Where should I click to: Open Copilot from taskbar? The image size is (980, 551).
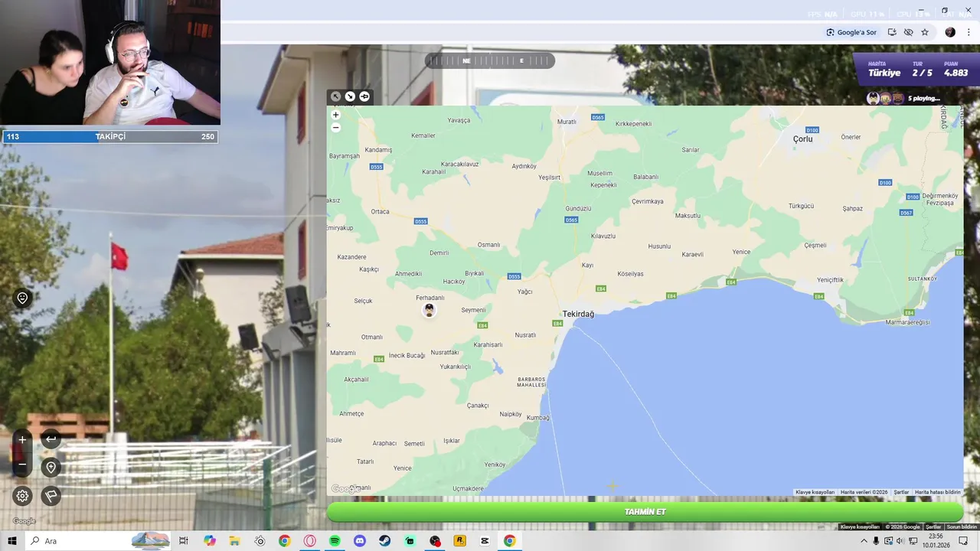click(210, 541)
